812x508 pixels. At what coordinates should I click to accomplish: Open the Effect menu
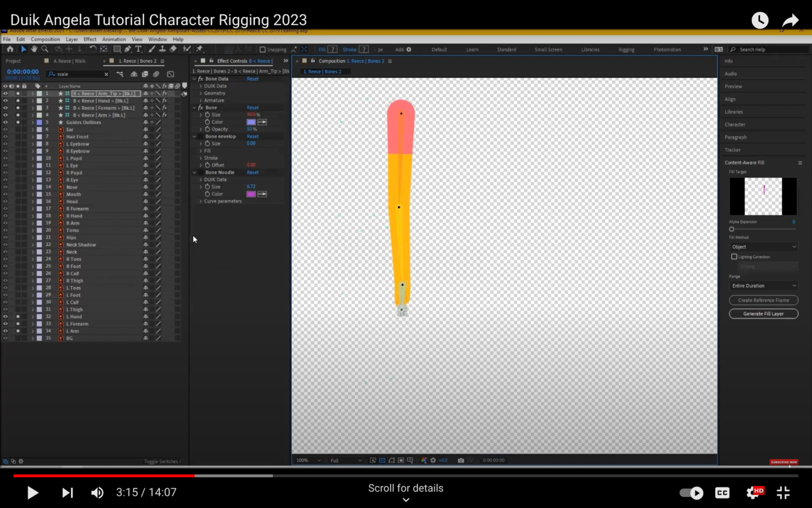90,39
